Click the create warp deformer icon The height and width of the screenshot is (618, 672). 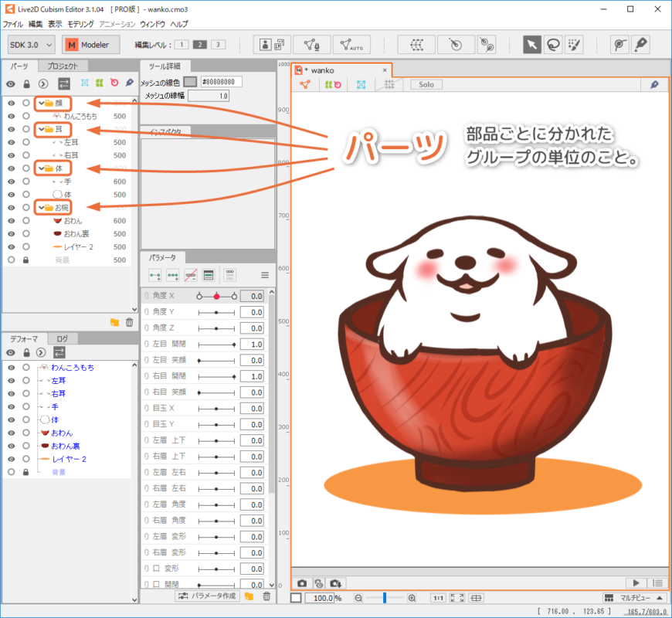(x=416, y=45)
